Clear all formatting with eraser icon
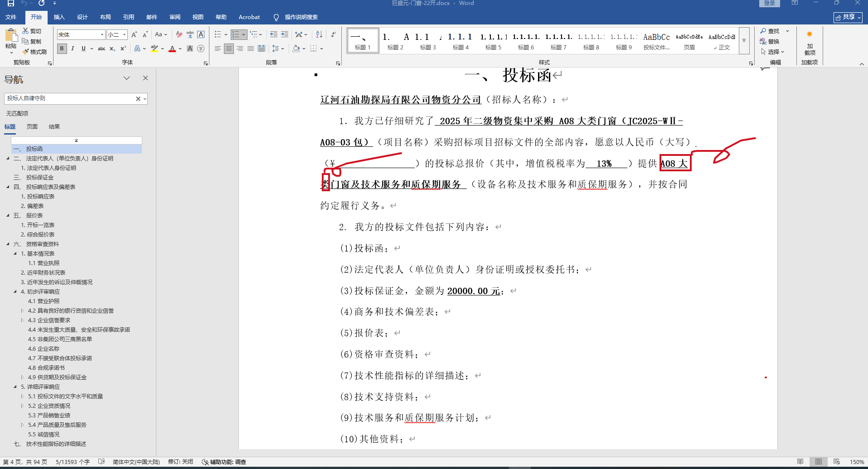The width and height of the screenshot is (868, 469). tap(179, 34)
